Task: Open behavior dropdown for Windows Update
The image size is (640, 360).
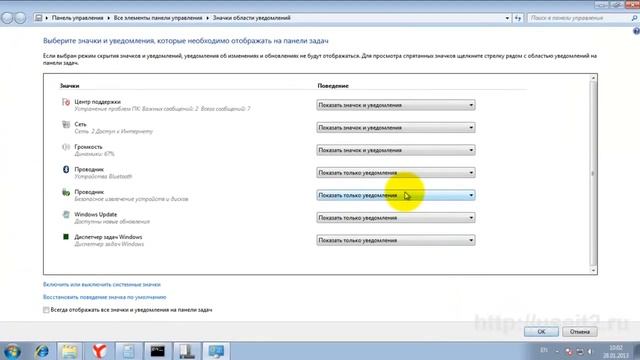Action: (x=396, y=218)
